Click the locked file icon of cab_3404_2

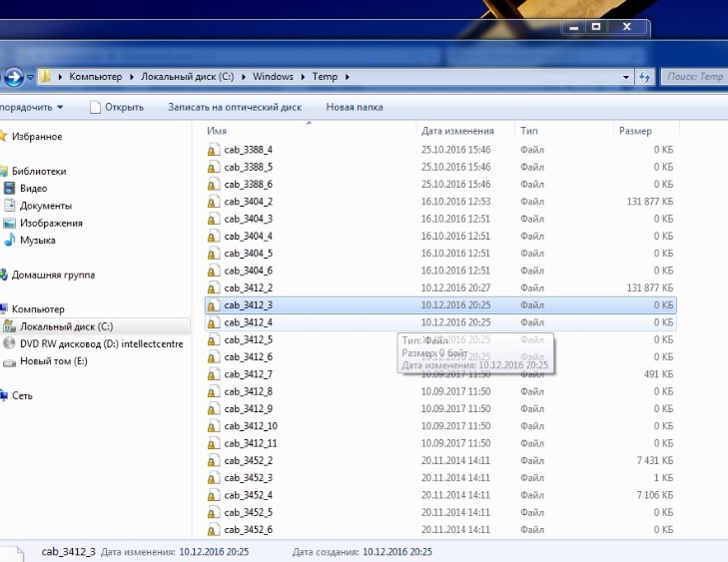(x=213, y=202)
